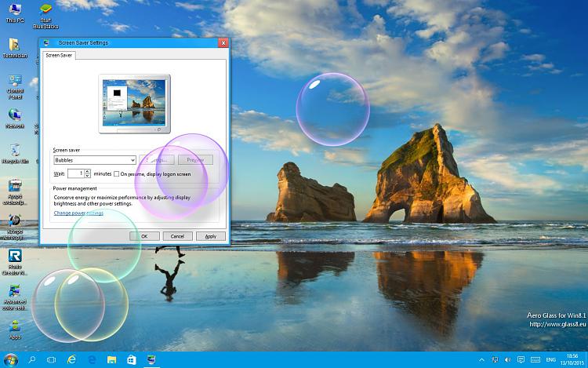The image size is (588, 368).
Task: Click the Screen Saver Settings title bar icon
Action: [46, 43]
